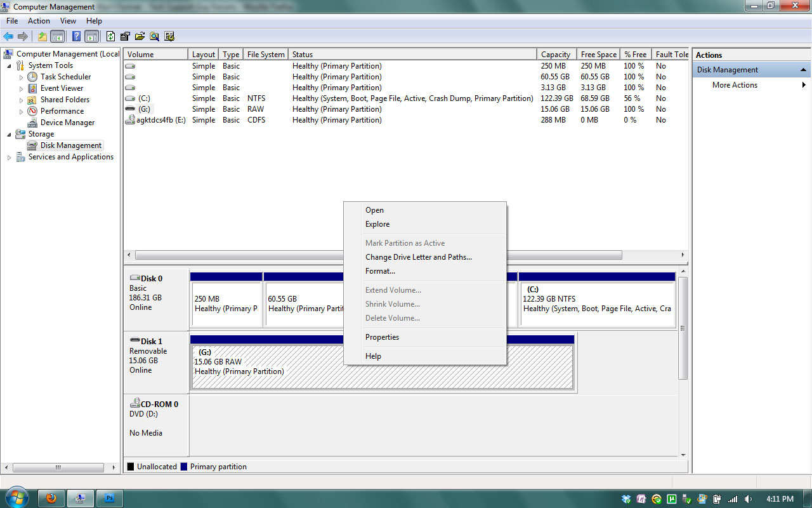Click the open-folder toolbar icon
This screenshot has height=508, width=812.
(x=140, y=36)
